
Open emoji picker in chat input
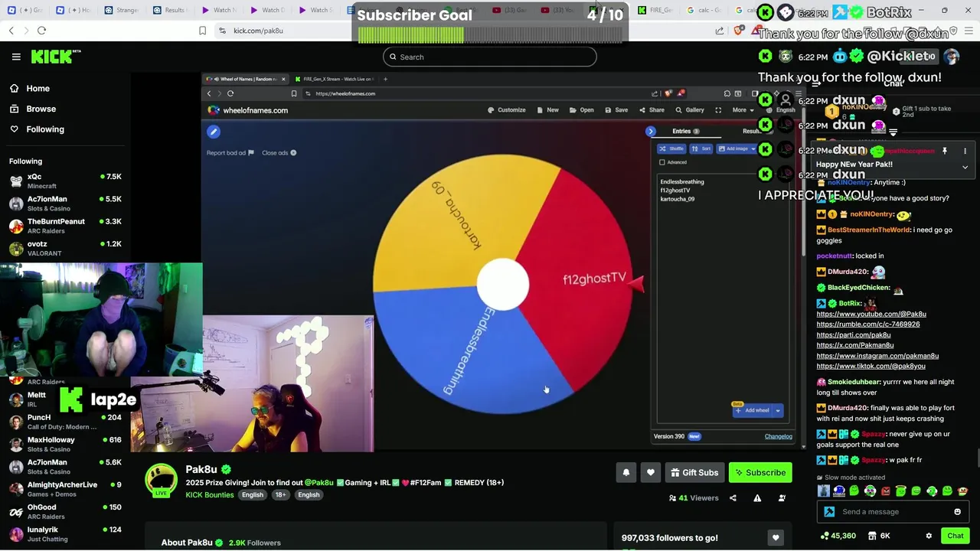point(957,512)
